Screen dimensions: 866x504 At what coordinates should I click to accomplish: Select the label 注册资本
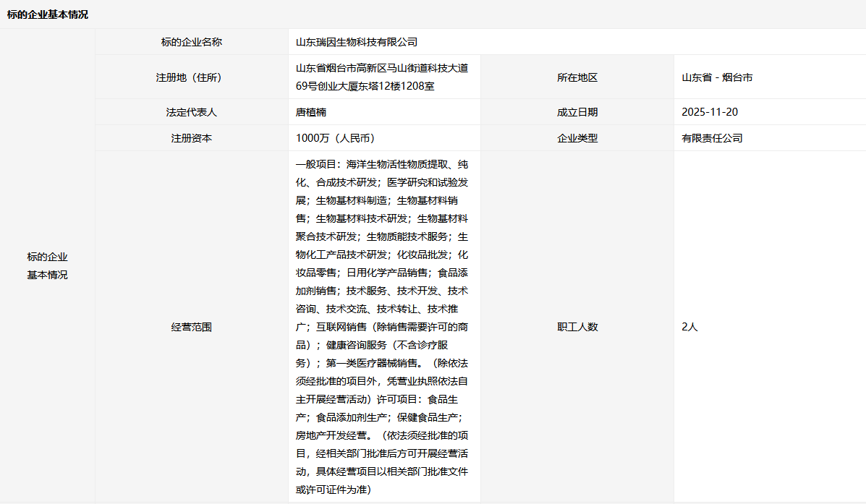click(191, 138)
